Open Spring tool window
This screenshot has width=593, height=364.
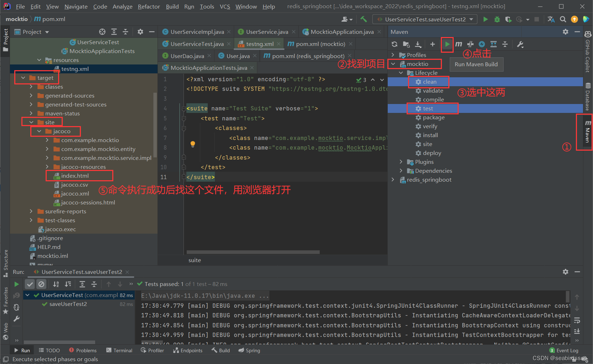pos(249,350)
